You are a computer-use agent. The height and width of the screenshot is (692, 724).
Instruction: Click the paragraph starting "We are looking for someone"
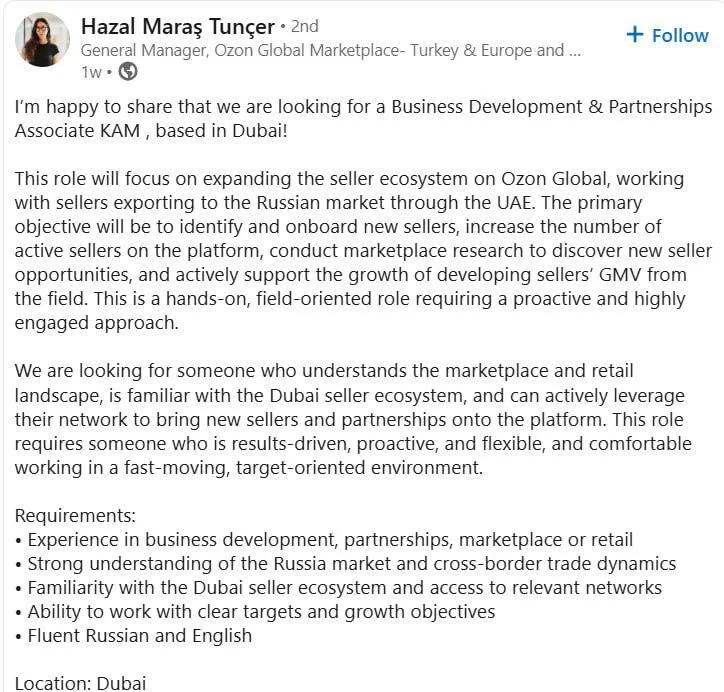point(363,419)
